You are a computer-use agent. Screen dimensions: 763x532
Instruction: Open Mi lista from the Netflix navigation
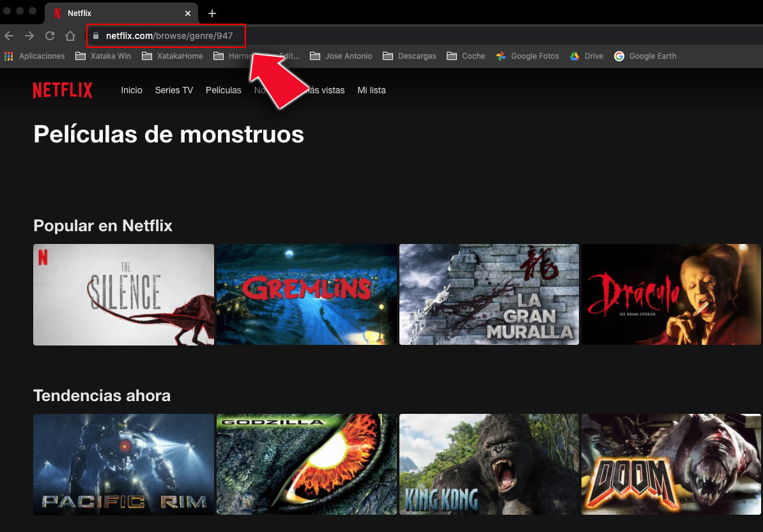click(x=371, y=90)
